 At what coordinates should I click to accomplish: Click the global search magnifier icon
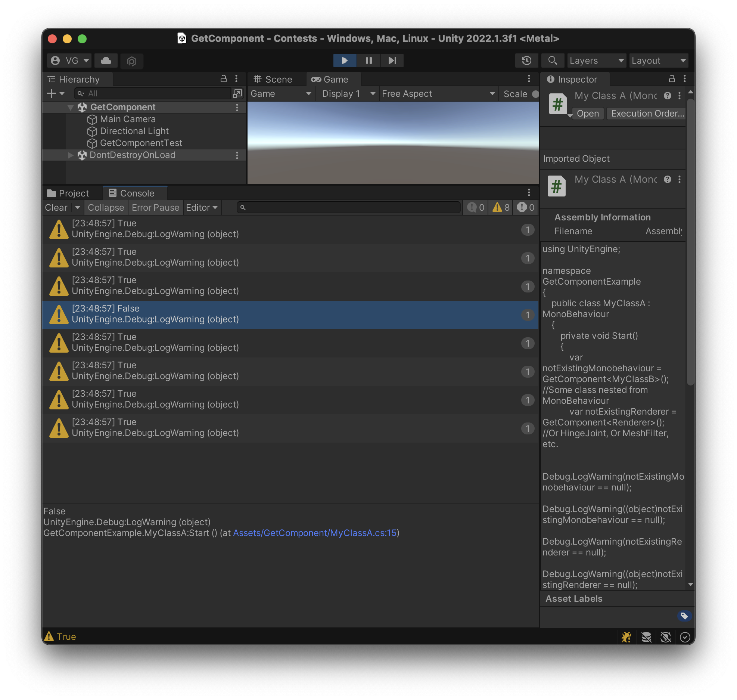point(553,61)
